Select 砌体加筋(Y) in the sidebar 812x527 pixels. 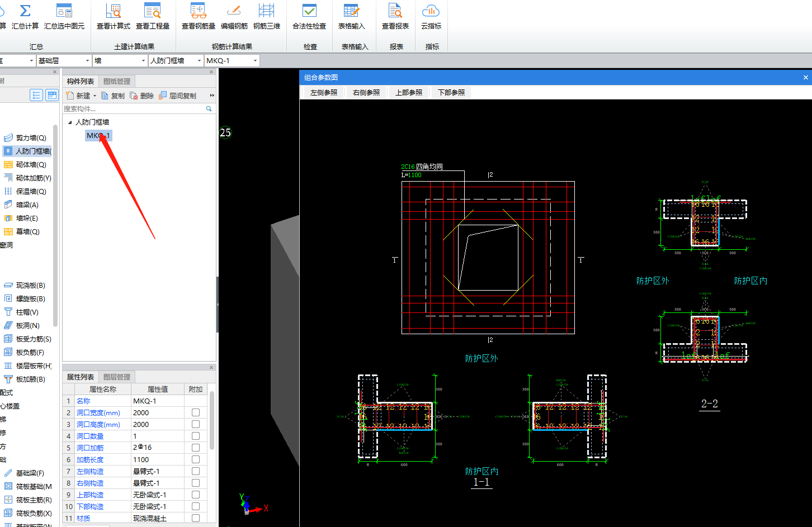(27, 178)
